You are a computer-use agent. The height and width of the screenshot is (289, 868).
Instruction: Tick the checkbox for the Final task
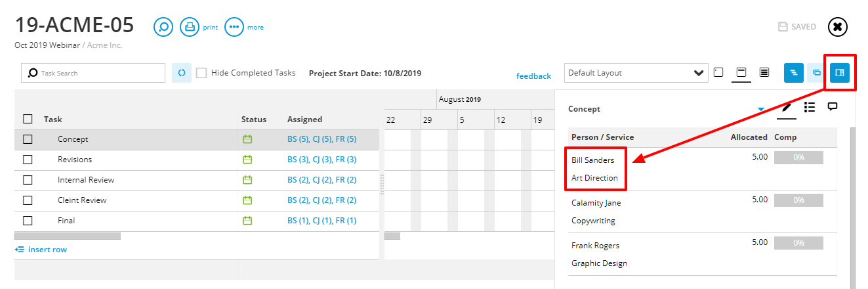[x=28, y=221]
